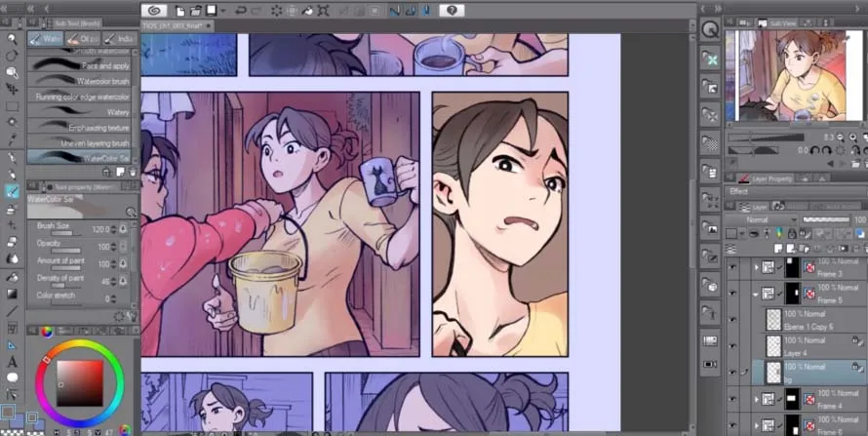
Task: Toggle visibility of Frame 4 folder
Action: pos(732,399)
